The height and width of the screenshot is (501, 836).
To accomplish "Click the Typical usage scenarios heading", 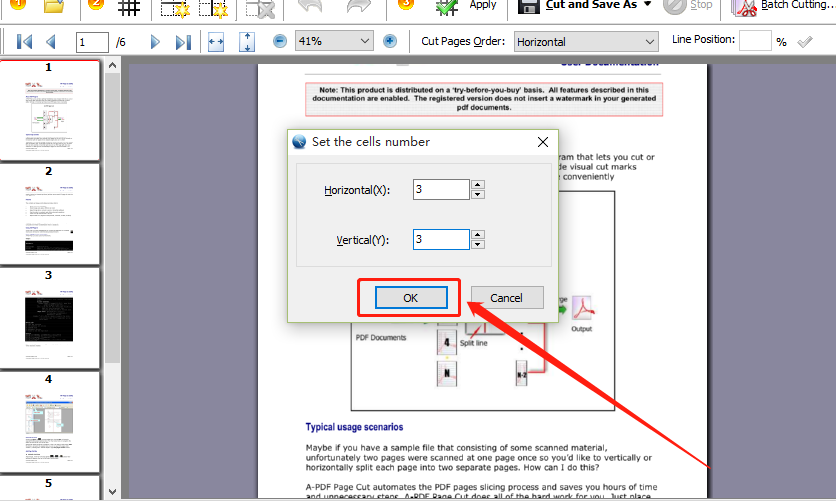I will pyautogui.click(x=354, y=427).
